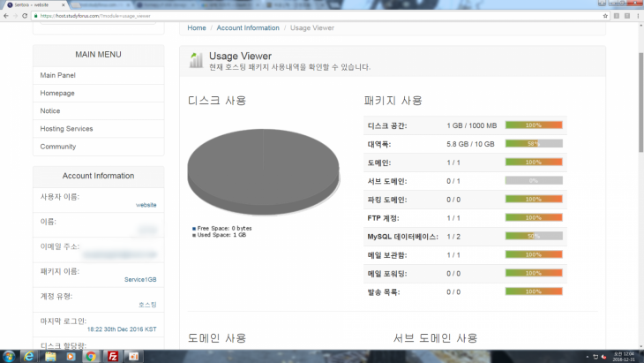644x363 pixels.
Task: Open the Community menu item
Action: pos(58,147)
